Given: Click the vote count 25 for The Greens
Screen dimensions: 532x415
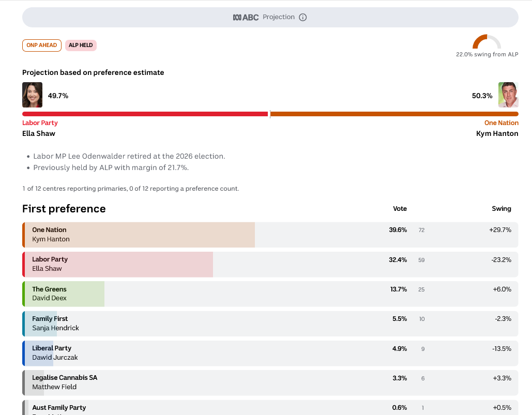Looking at the screenshot, I should [x=421, y=290].
